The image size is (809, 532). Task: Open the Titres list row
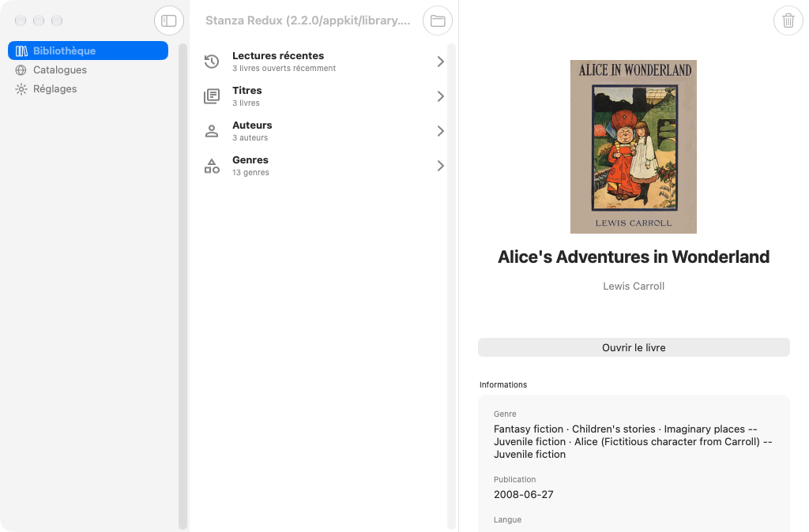coord(323,96)
